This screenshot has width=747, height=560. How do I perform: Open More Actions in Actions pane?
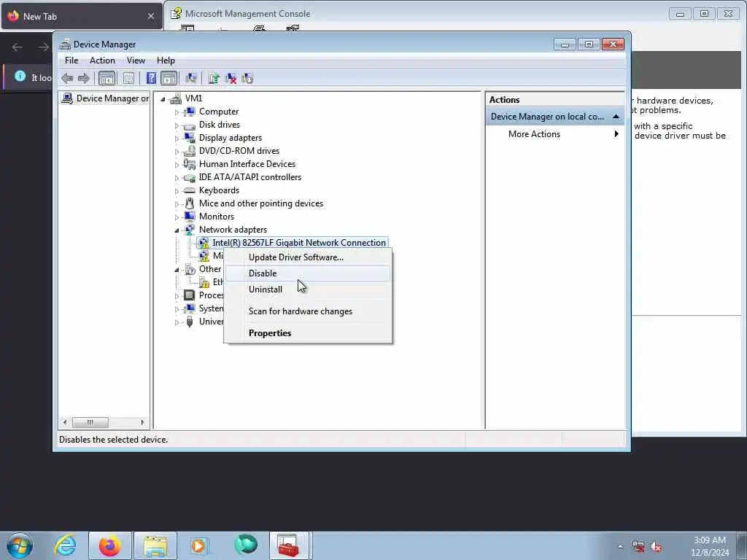[x=554, y=134]
